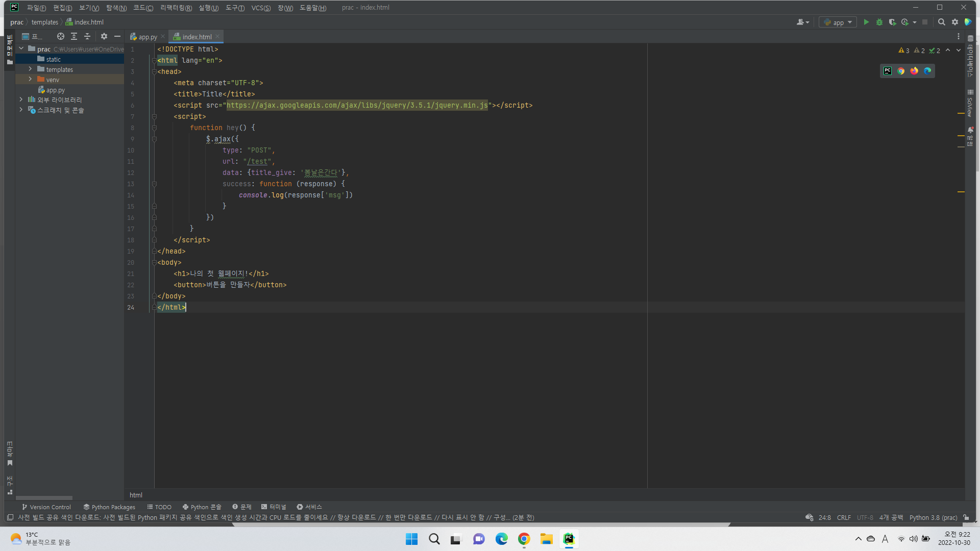The width and height of the screenshot is (980, 551).
Task: Go to next highlighted problem arrow
Action: (959, 50)
